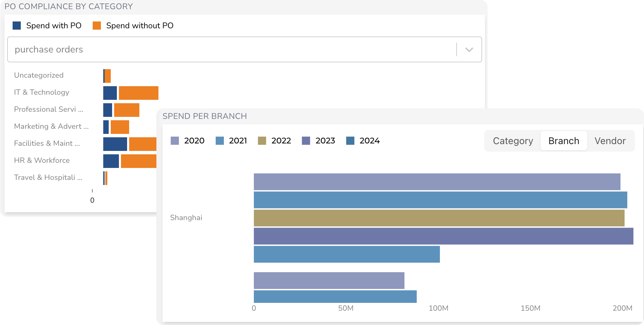
Task: Click Shanghai's 2023 purple bar
Action: pos(444,236)
